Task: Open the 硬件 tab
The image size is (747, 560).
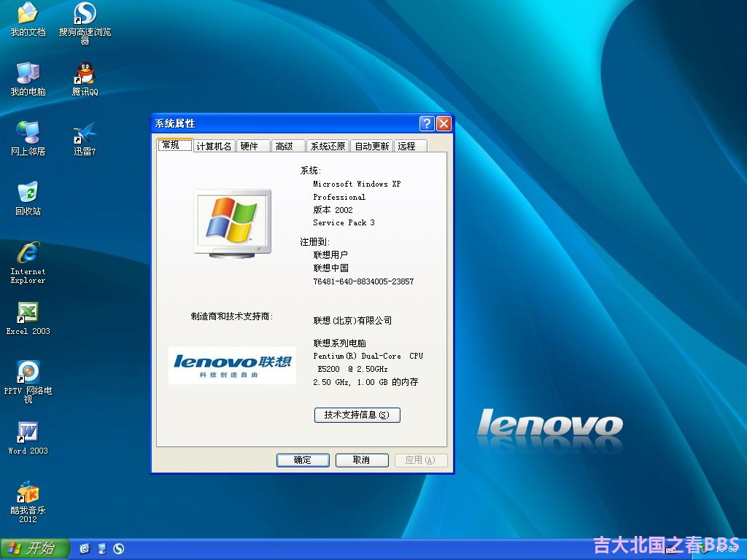Action: pyautogui.click(x=253, y=146)
